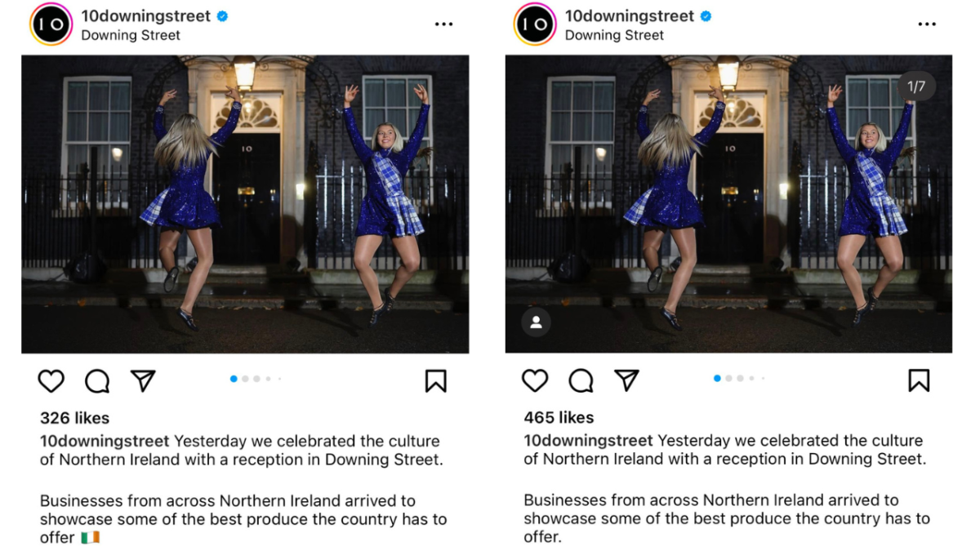Screen dimensions: 980x551
Task: Open 10downingstreet username in left post header
Action: (145, 16)
